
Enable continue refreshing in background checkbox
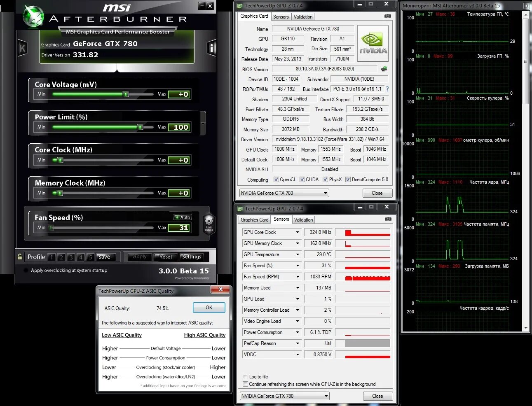246,384
